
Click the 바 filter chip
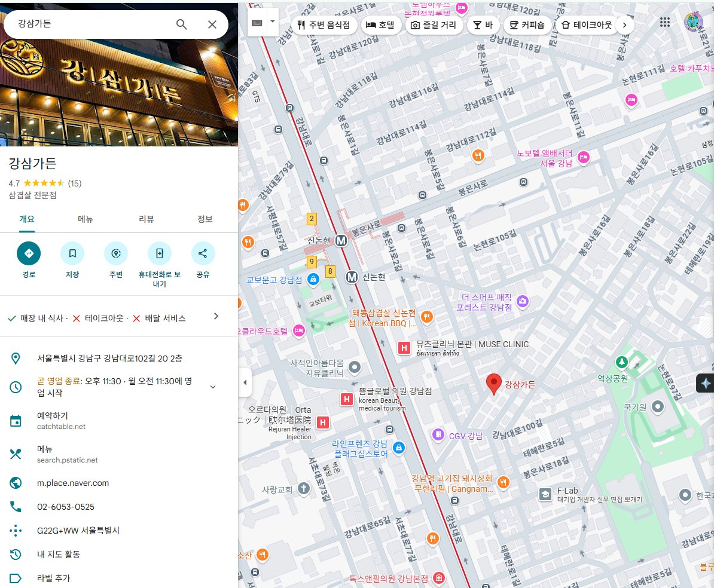483,25
